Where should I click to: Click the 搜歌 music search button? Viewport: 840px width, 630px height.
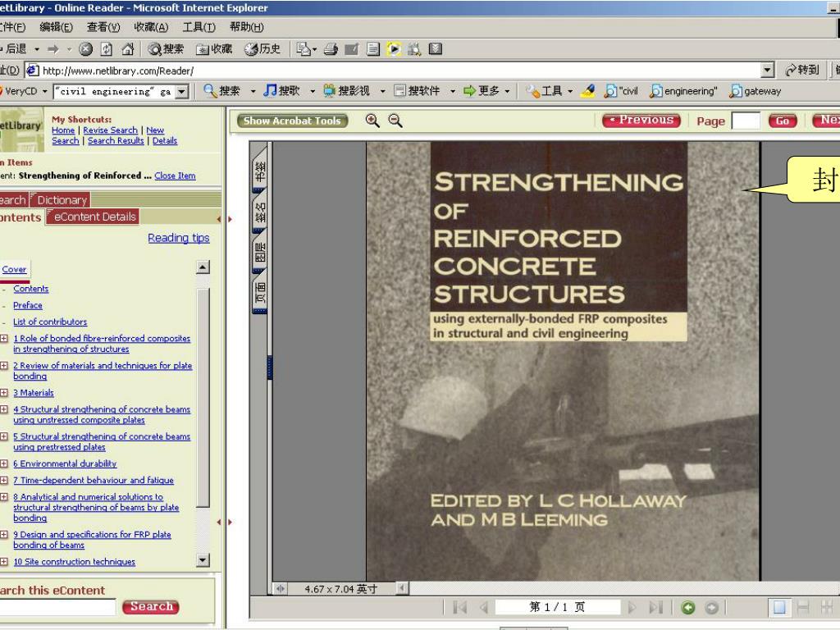click(x=282, y=91)
